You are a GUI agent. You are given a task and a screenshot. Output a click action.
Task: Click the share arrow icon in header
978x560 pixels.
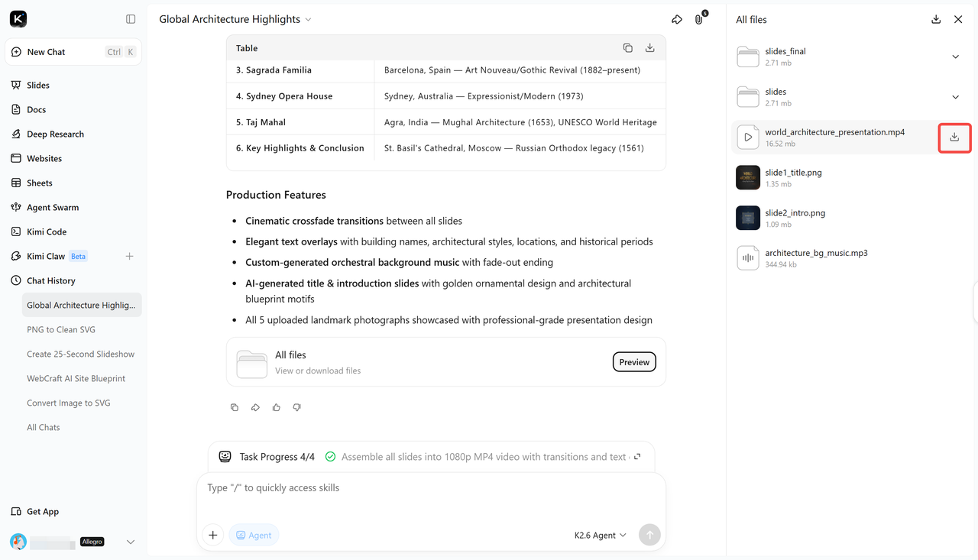point(677,20)
